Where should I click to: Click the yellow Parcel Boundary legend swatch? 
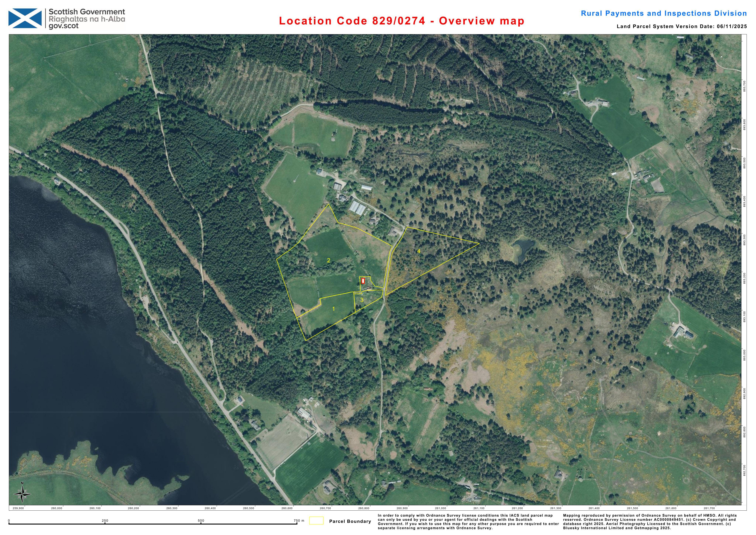coord(316,521)
